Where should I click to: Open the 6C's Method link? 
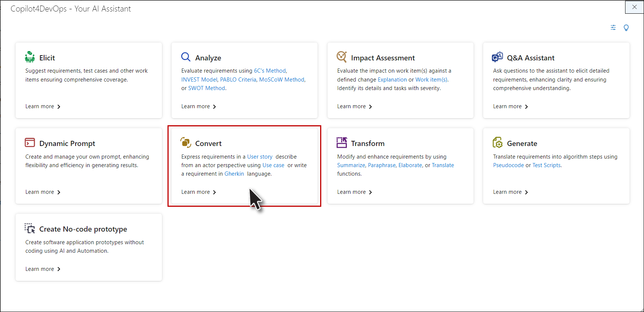[x=270, y=71]
